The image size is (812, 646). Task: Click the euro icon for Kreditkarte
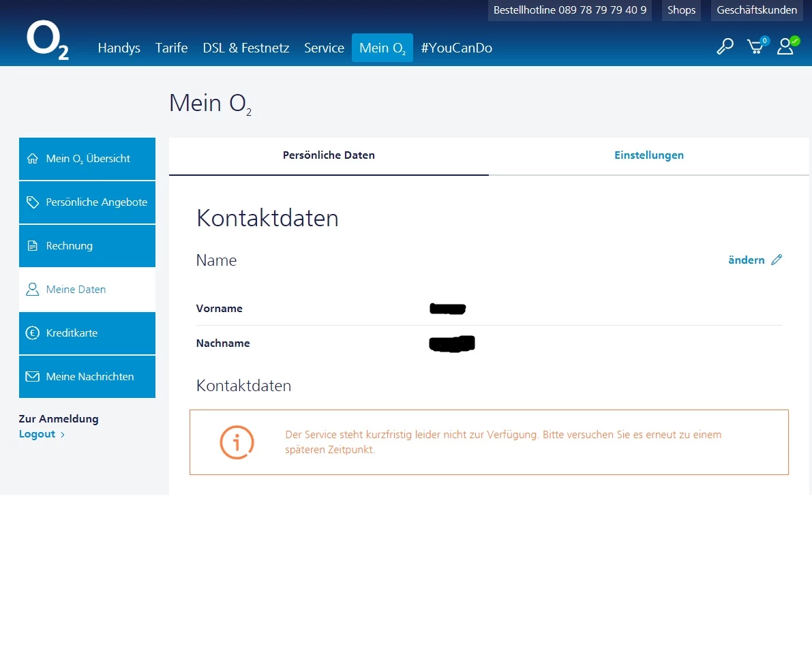(33, 333)
